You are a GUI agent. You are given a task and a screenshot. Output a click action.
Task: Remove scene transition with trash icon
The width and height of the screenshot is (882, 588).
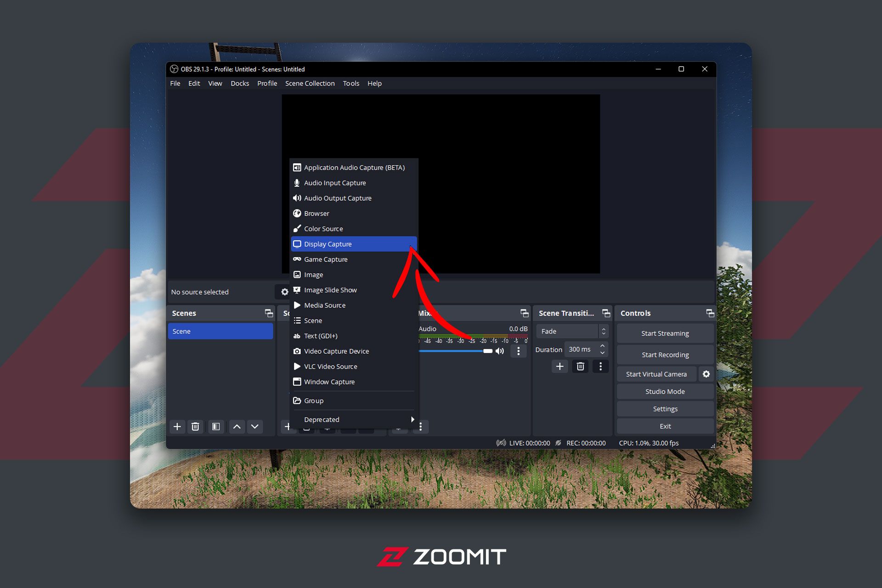click(x=580, y=366)
